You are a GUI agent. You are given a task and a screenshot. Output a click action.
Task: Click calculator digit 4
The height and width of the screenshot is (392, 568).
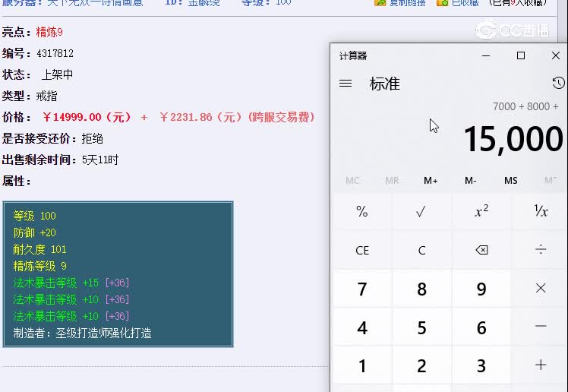[x=362, y=327]
